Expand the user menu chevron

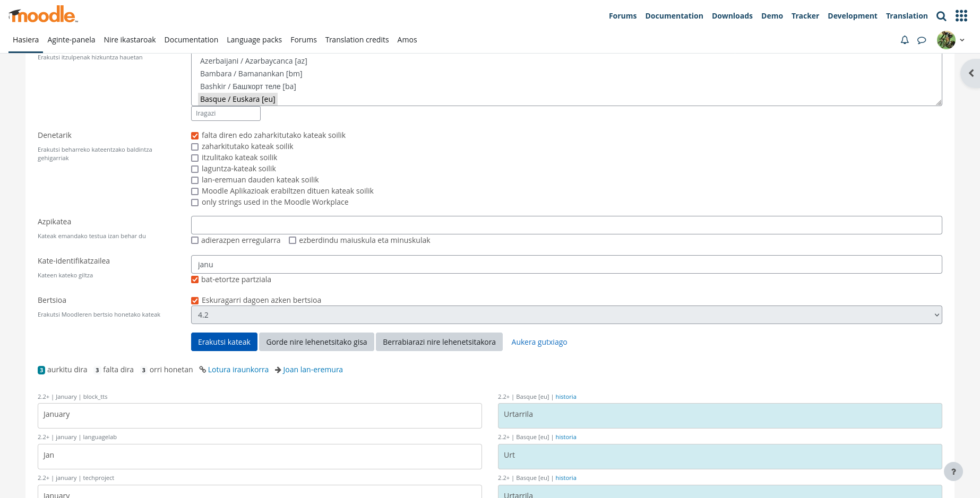(962, 40)
